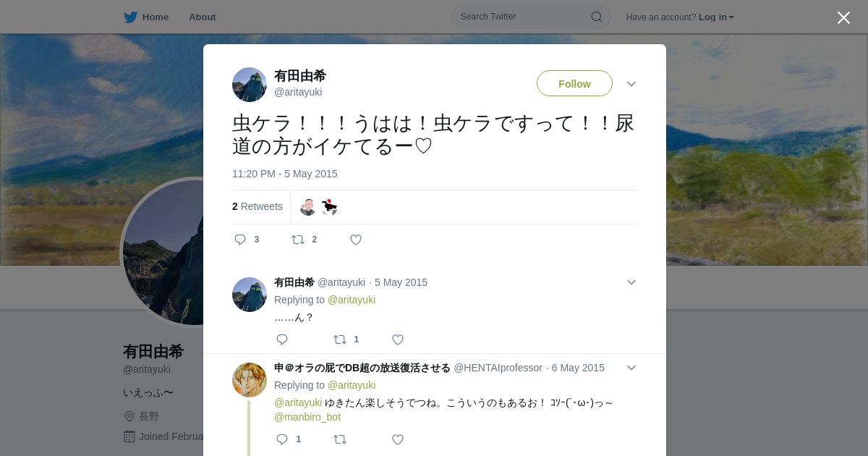The height and width of the screenshot is (456, 868).
Task: Open the main tweet's chevron options menu
Action: click(631, 84)
